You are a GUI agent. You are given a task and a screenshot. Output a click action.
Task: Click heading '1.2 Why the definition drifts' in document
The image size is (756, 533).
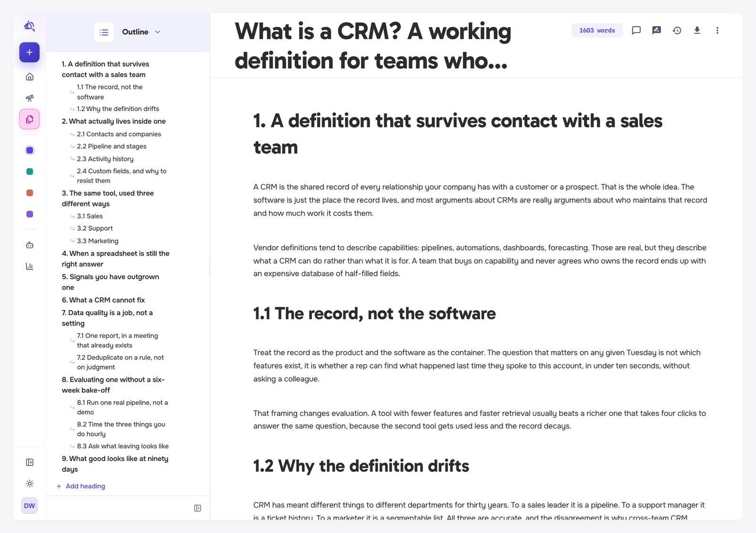click(x=361, y=466)
